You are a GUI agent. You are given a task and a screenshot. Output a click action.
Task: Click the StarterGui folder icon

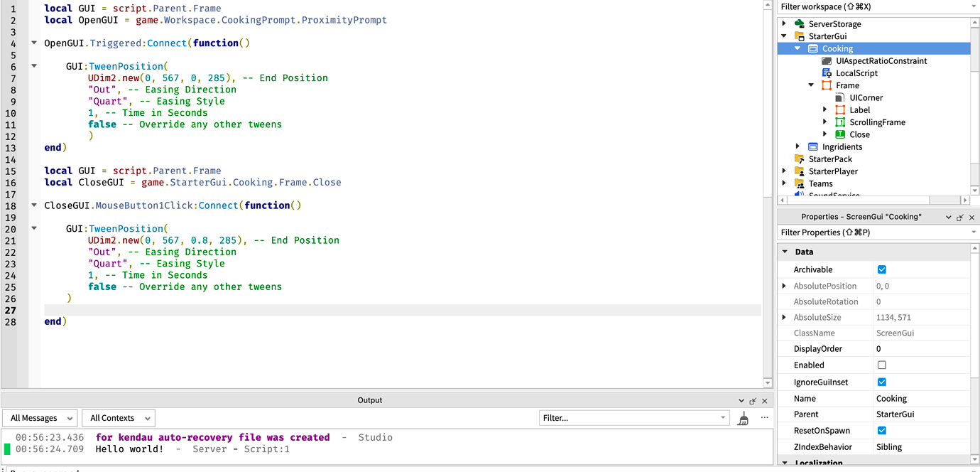click(x=799, y=36)
